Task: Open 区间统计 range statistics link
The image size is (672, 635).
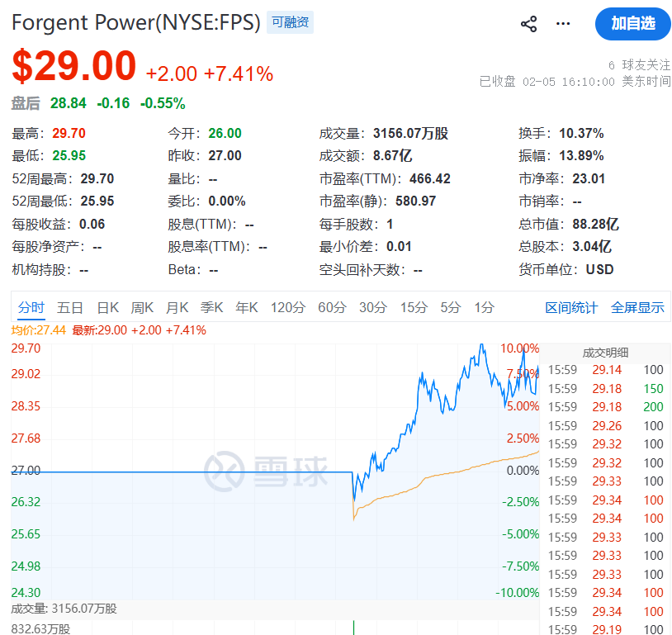Action: [571, 308]
